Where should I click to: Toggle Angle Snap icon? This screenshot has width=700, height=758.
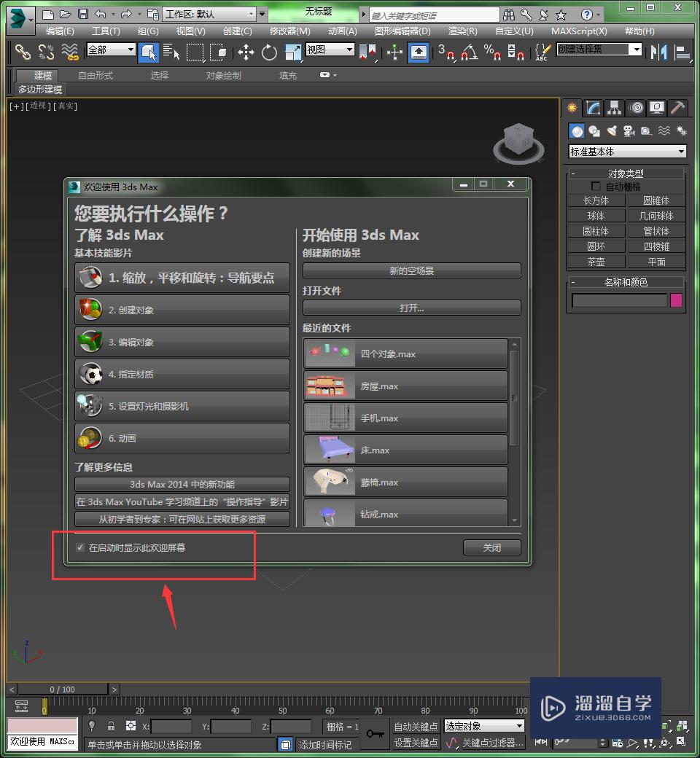click(x=470, y=52)
